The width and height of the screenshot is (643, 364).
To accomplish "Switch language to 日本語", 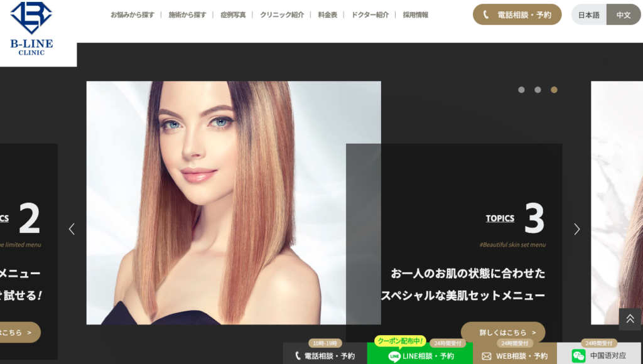I will 588,15.
